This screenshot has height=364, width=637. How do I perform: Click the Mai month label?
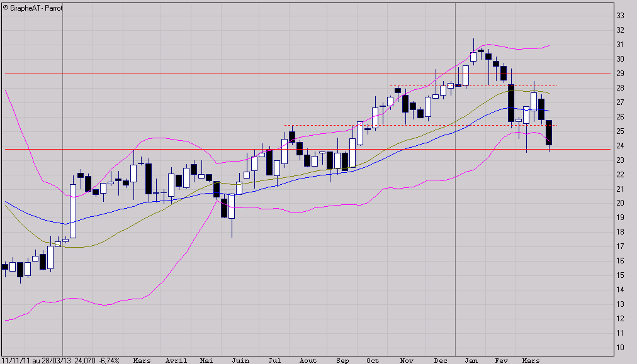coord(206,360)
